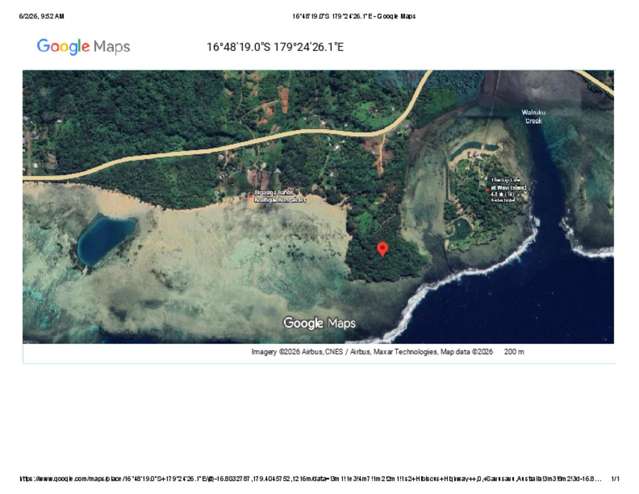Click the orange place marker near the shoreline
639x494 pixels.
tap(250, 197)
